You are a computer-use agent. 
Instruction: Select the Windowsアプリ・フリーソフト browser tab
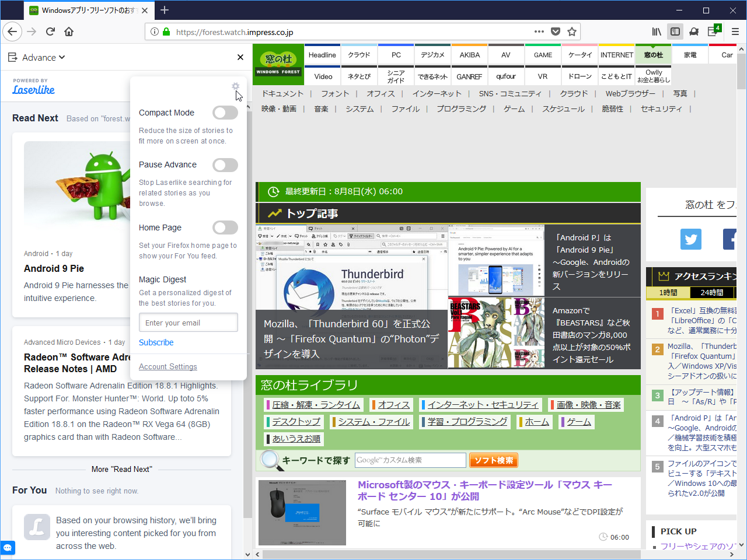[89, 10]
